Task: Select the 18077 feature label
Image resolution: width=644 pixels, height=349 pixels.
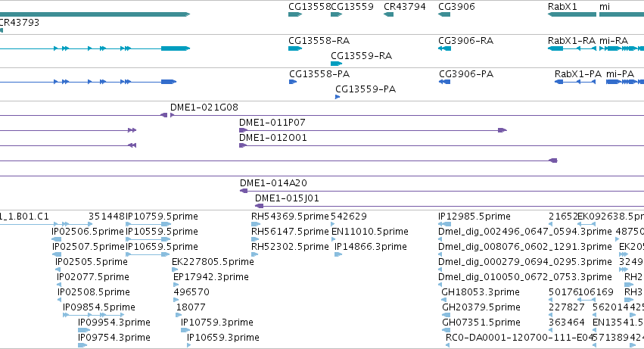Action: tap(191, 307)
